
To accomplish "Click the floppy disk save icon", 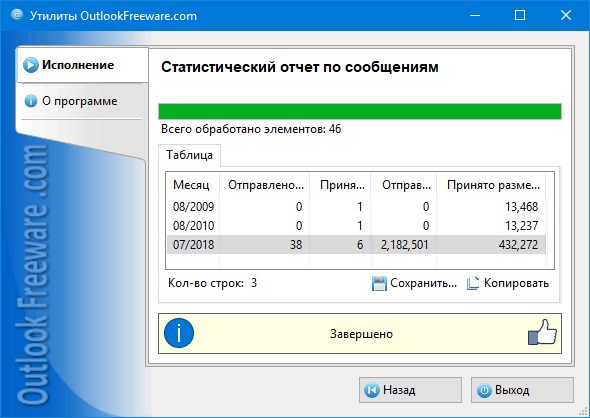I will [x=379, y=283].
